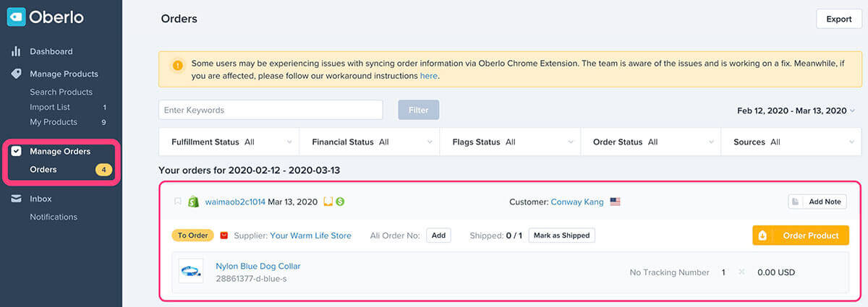The height and width of the screenshot is (307, 868).
Task: Click Add for Ali Order No
Action: click(x=438, y=235)
